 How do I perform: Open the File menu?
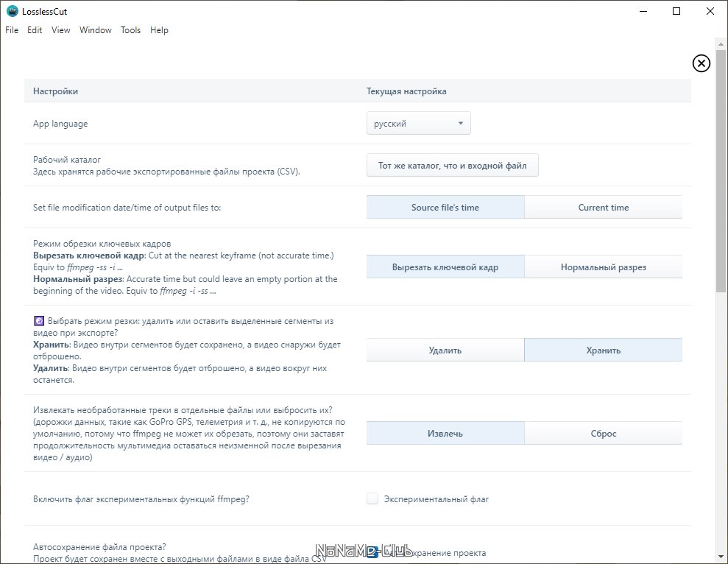pyautogui.click(x=12, y=30)
